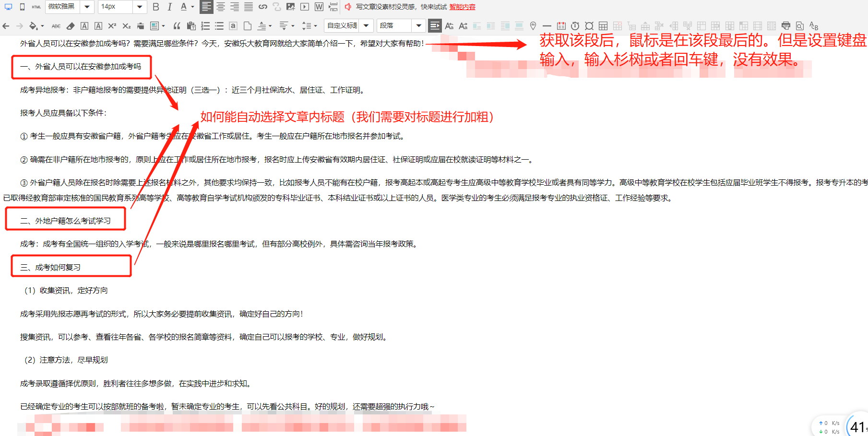Click the 智能内容 red link
Screen dimensions: 868x436
pos(462,7)
